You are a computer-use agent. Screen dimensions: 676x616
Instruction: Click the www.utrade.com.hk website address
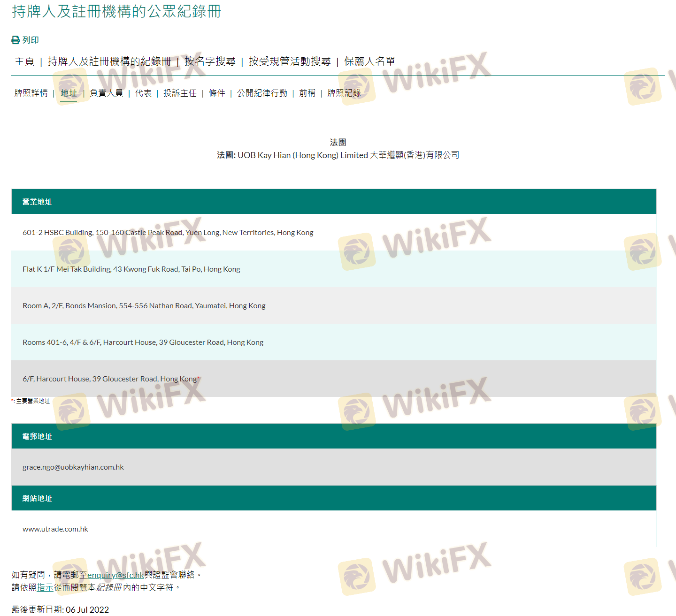tap(55, 529)
